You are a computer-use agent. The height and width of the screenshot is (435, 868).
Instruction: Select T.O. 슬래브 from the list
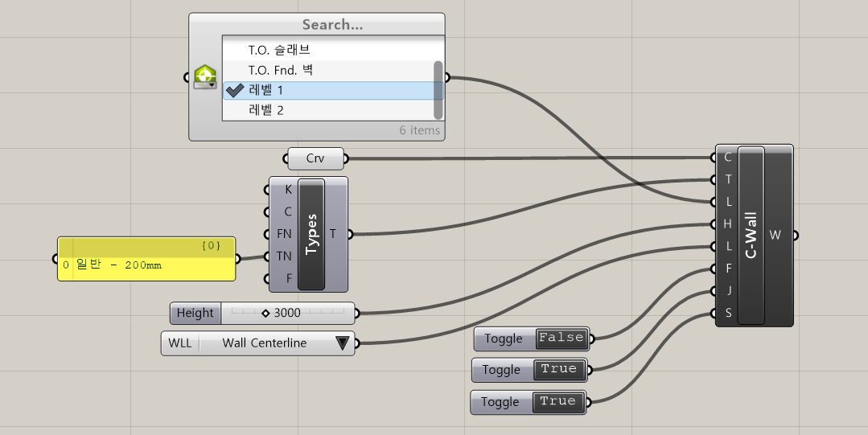point(278,50)
